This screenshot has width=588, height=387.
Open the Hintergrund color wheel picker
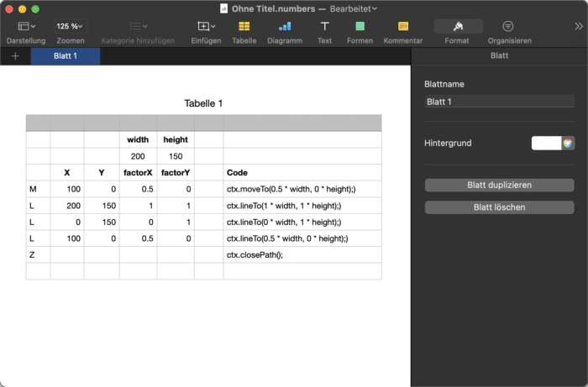[x=568, y=143]
